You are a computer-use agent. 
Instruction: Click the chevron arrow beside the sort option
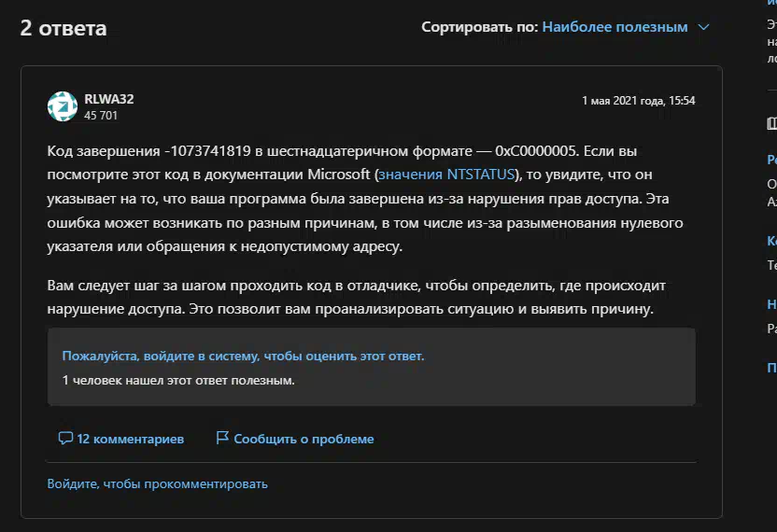point(705,27)
